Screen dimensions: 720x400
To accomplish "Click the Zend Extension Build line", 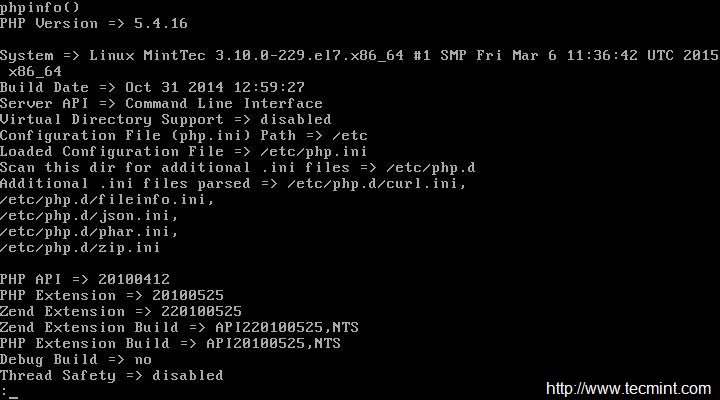I will (x=170, y=327).
